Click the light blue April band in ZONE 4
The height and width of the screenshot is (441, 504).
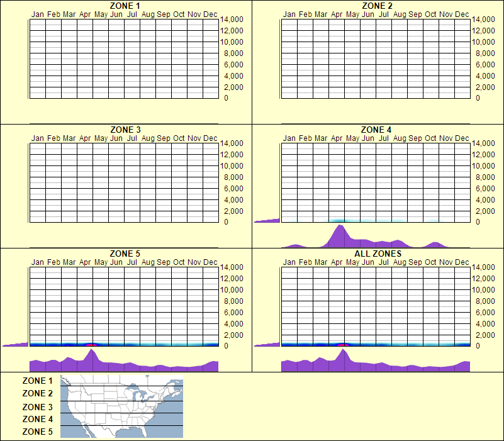pos(339,220)
